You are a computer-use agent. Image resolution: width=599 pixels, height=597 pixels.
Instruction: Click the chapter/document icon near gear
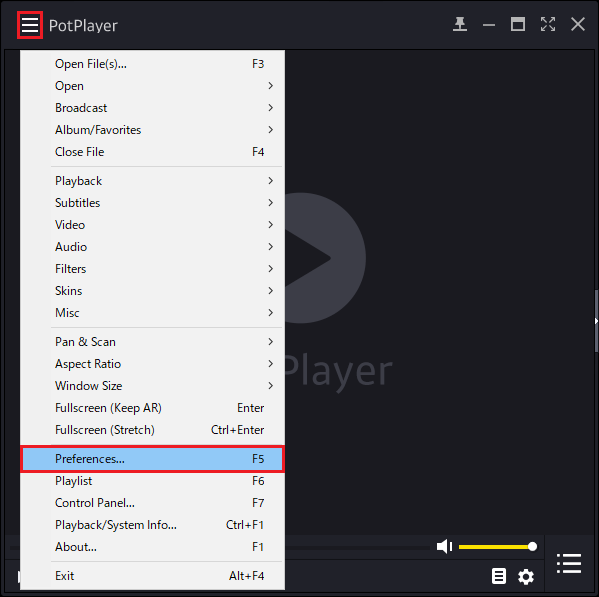point(499,576)
